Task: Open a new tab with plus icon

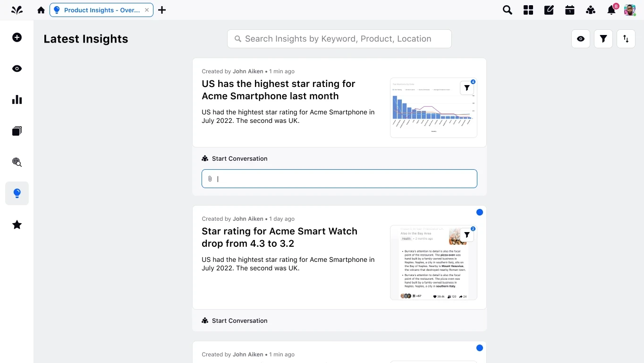Action: (x=162, y=10)
